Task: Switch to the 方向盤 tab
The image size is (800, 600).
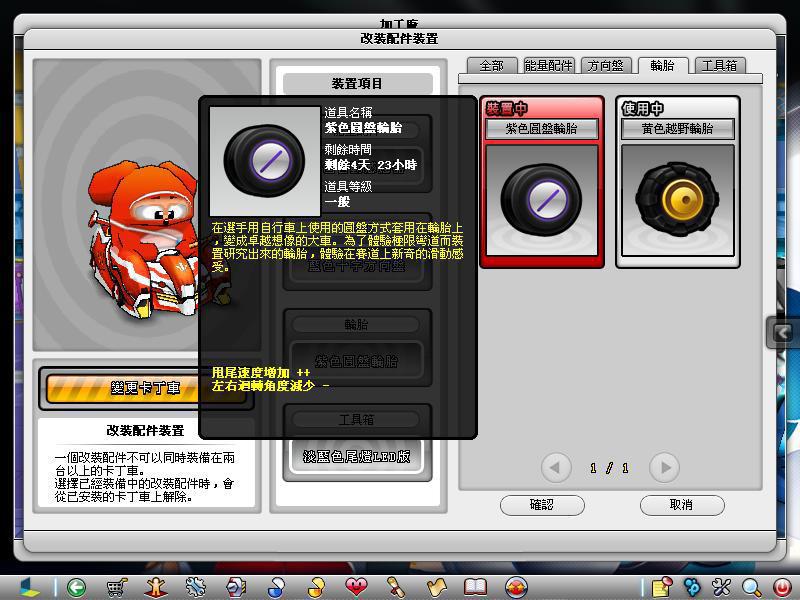Action: [606, 66]
